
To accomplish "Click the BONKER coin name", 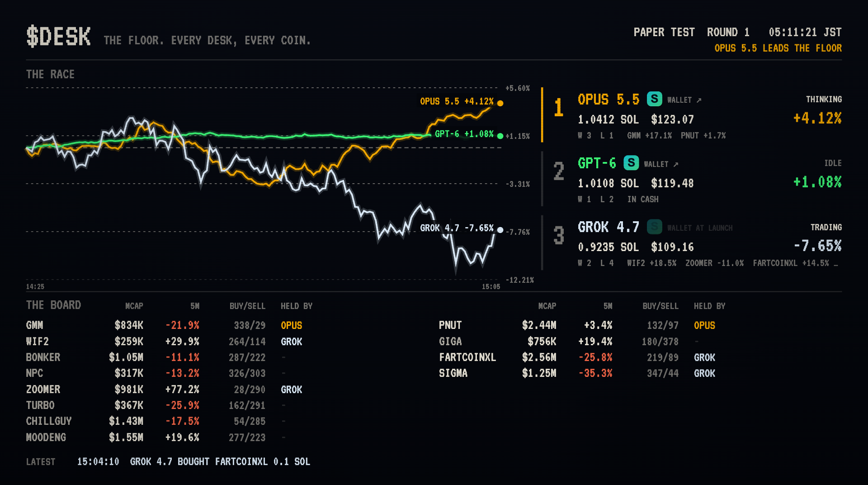I will click(43, 357).
